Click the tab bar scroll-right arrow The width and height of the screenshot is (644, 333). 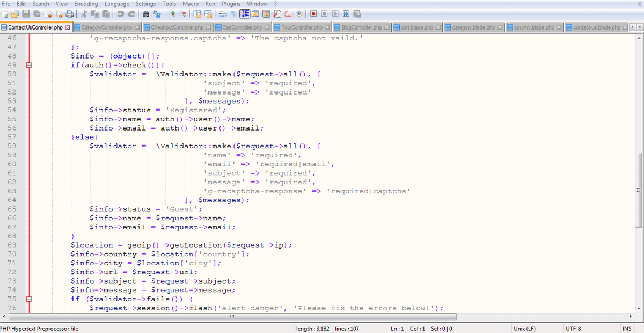[639, 27]
